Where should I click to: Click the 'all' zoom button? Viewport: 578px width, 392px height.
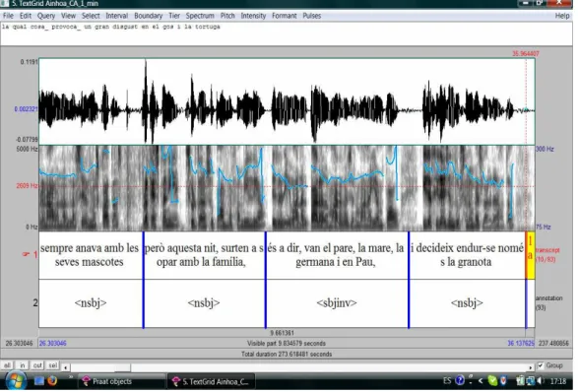pyautogui.click(x=7, y=365)
